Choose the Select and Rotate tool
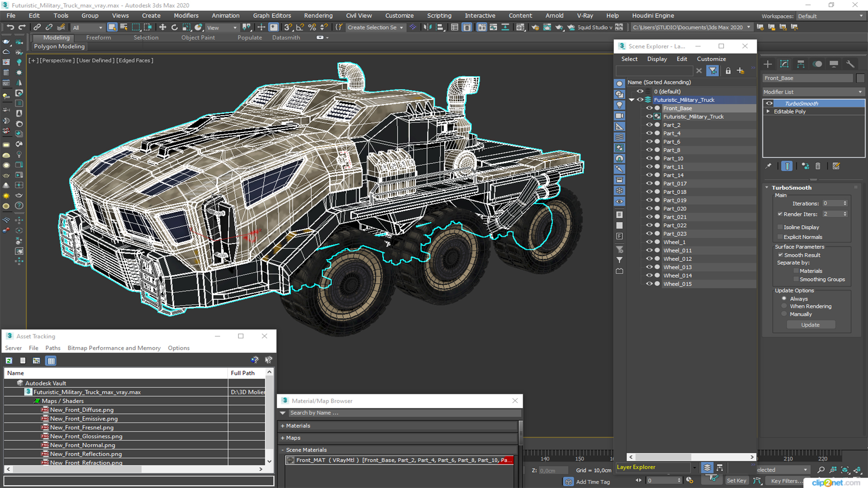868x488 pixels. 175,27
